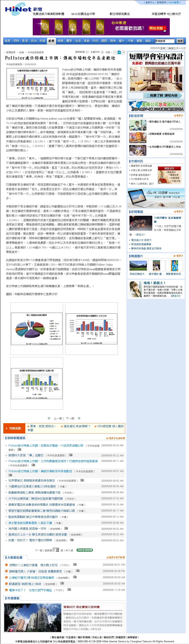Screen dimensions: 189x644
Task: Click 我要了解 課程內容 ad button
Action: point(164,95)
